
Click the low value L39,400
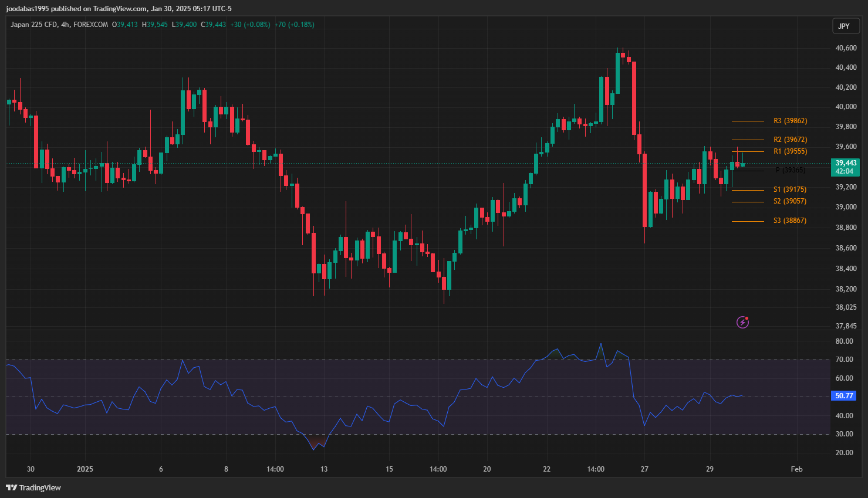[184, 25]
